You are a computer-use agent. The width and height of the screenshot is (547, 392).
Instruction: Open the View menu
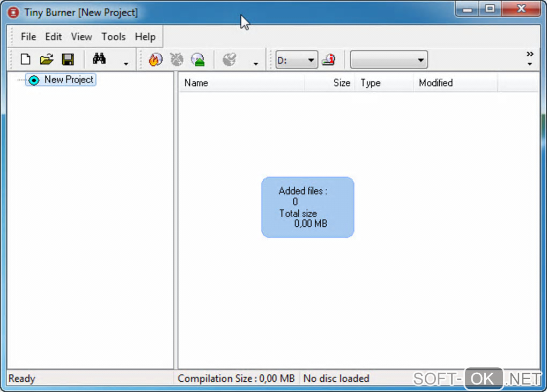pos(82,36)
